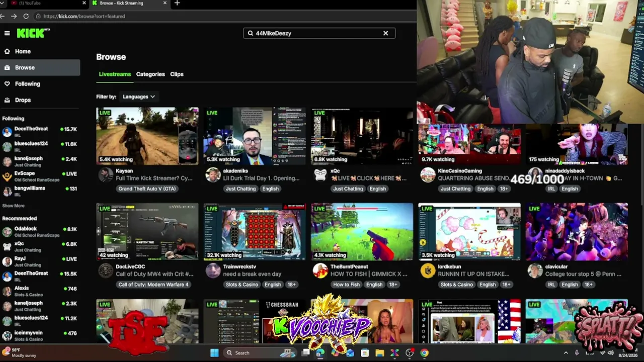
Task: Click xQc channel avatar under stream card
Action: (x=320, y=175)
